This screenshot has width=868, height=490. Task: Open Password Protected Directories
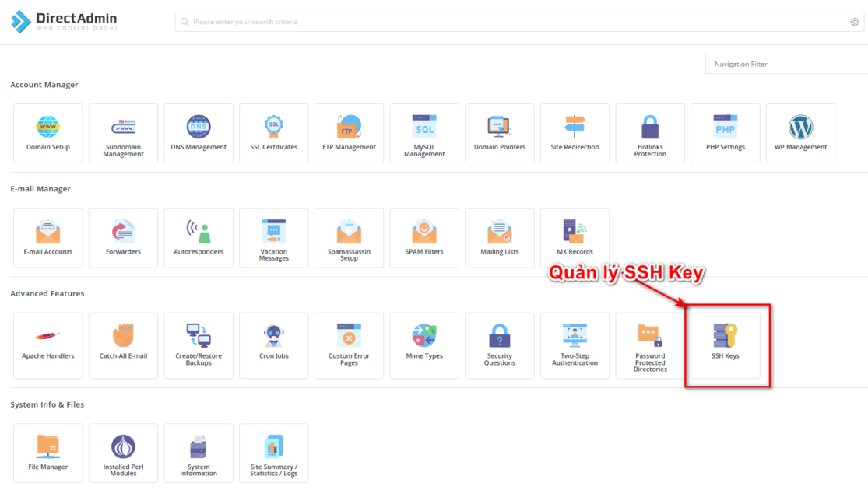651,345
